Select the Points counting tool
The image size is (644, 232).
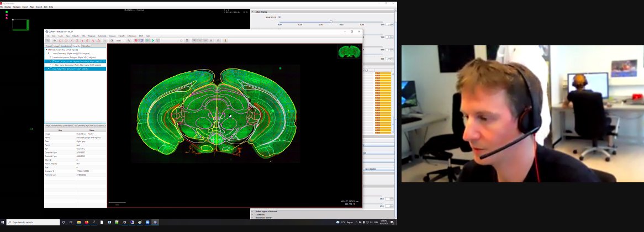[x=98, y=41]
